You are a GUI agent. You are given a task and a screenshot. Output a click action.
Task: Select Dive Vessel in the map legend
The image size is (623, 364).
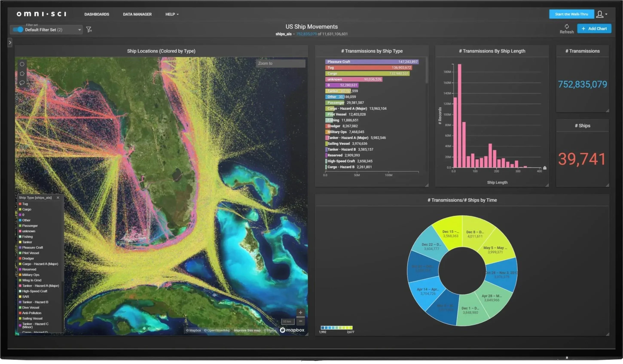coord(31,308)
